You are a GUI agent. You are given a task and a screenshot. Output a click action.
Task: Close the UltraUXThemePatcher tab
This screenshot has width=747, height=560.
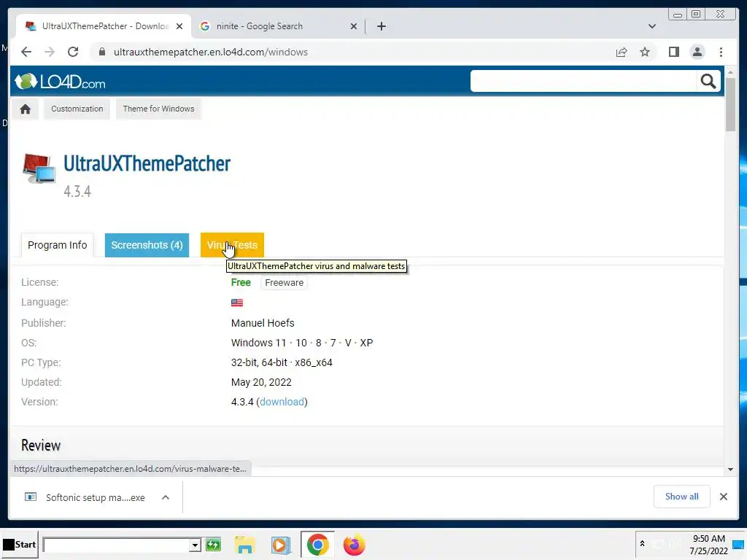point(179,26)
